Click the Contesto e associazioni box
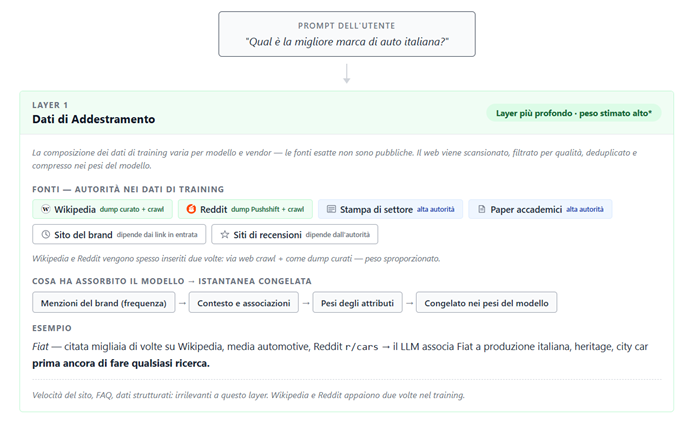The height and width of the screenshot is (424, 700). click(244, 302)
